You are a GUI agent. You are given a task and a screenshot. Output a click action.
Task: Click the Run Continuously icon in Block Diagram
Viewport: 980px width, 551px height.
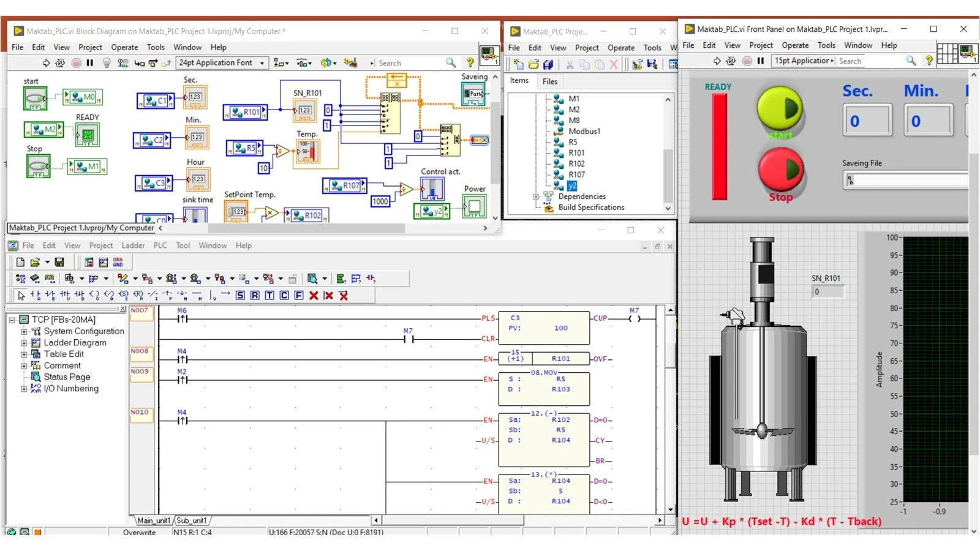pyautogui.click(x=60, y=63)
